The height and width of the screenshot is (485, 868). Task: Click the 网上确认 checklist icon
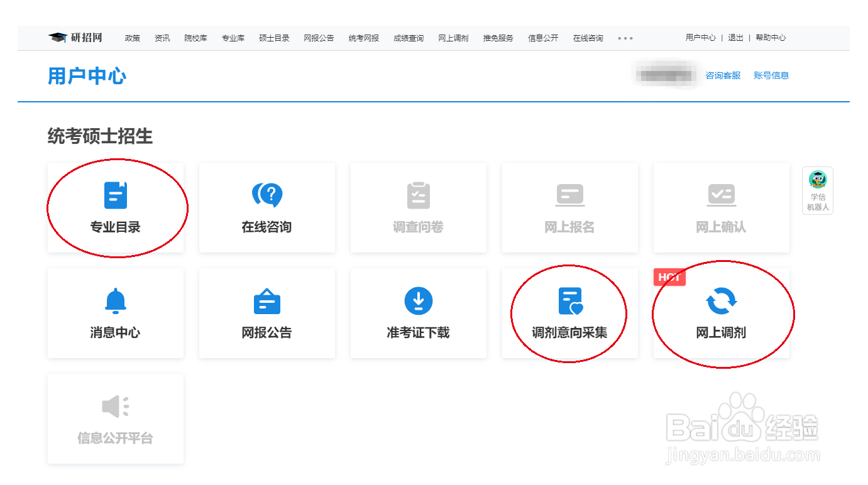click(x=722, y=195)
